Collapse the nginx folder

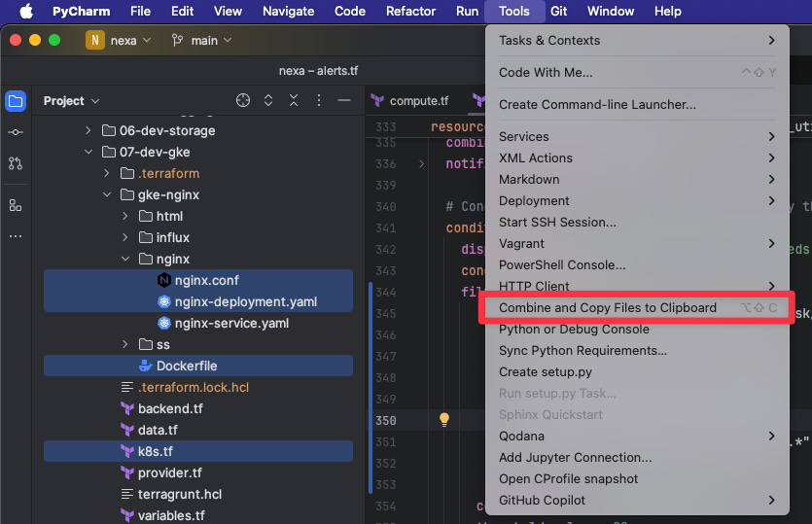point(125,259)
